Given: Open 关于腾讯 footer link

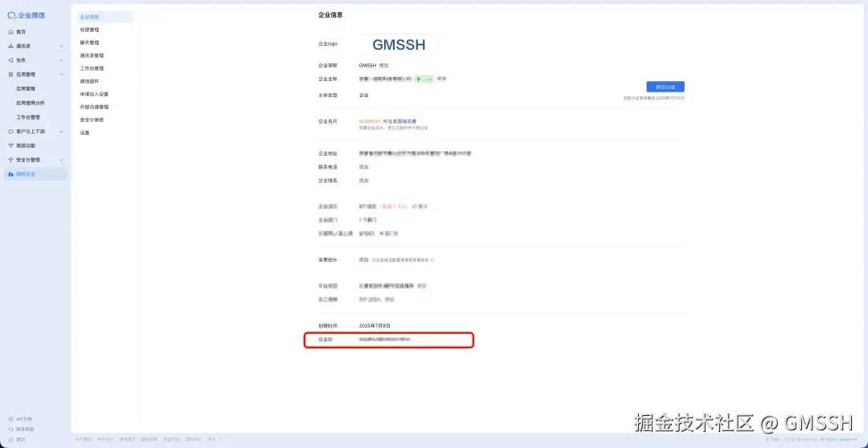Looking at the screenshot, I should 83,439.
